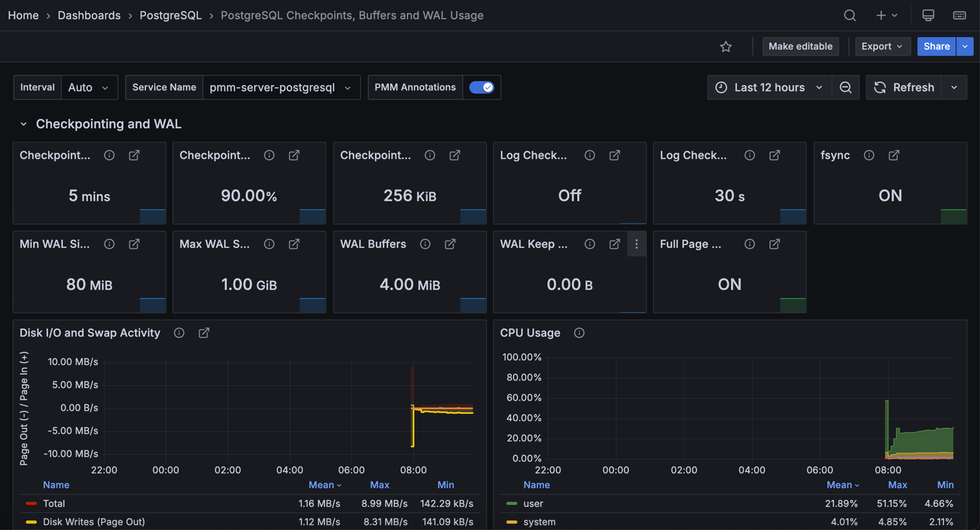980x530 pixels.
Task: Open the Interval dropdown set to Auto
Action: coord(89,87)
